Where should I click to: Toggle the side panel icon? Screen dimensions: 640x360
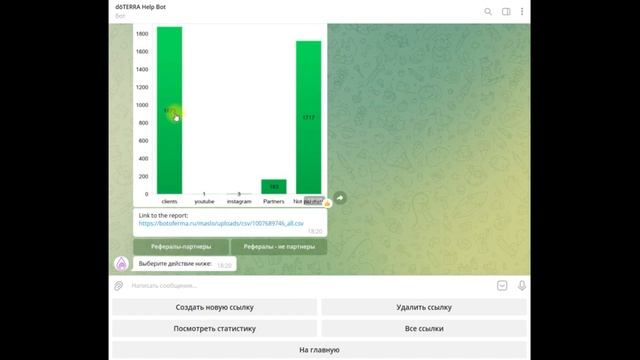click(506, 11)
